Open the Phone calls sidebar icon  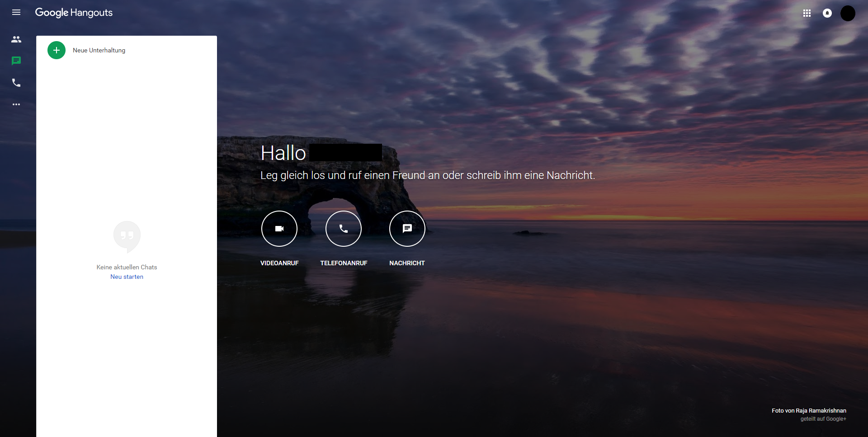click(x=16, y=83)
